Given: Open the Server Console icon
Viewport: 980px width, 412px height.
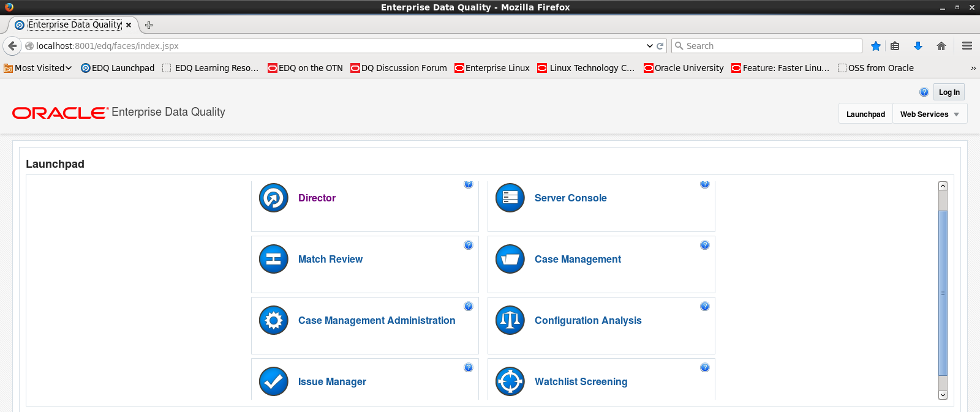Looking at the screenshot, I should tap(510, 198).
